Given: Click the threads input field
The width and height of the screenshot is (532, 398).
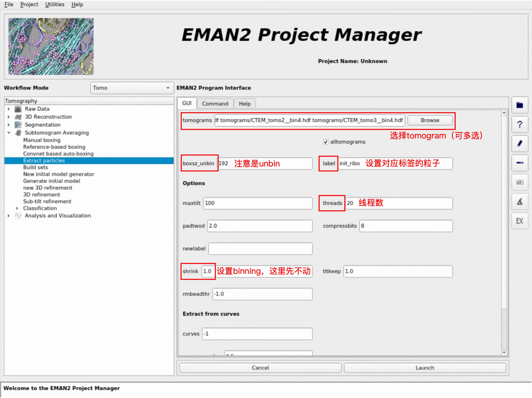Looking at the screenshot, I should 399,203.
